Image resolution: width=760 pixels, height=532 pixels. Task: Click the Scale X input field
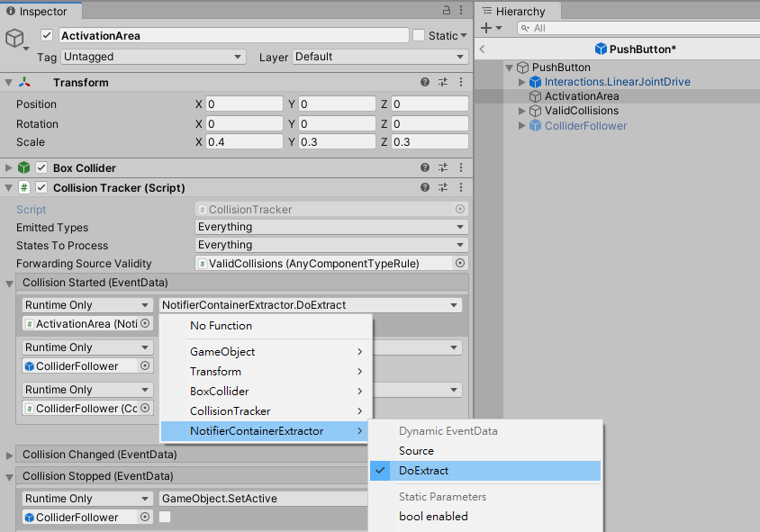243,141
